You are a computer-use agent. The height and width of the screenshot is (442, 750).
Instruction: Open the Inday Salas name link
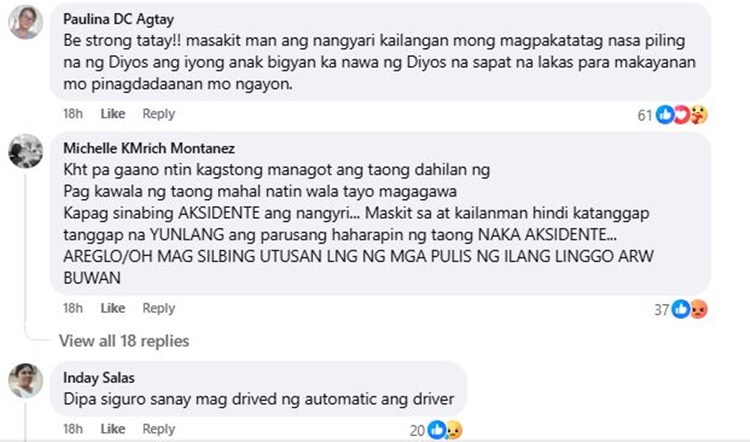tap(99, 378)
